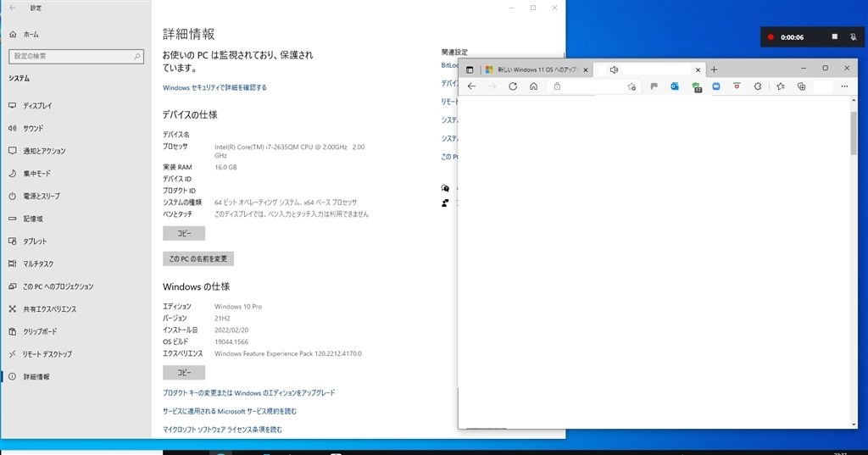Stop the screen recording
This screenshot has height=455, width=868.
pos(835,37)
